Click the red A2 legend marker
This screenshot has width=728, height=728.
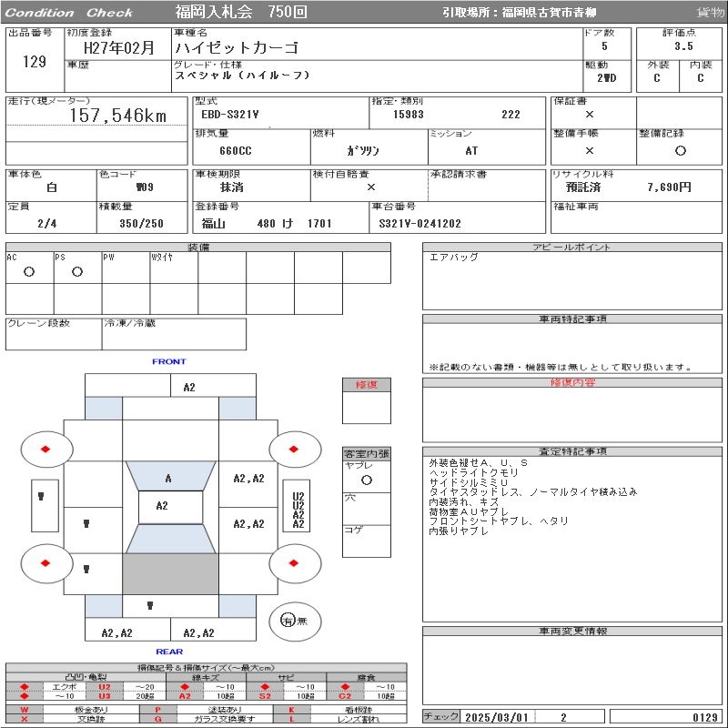click(x=185, y=696)
